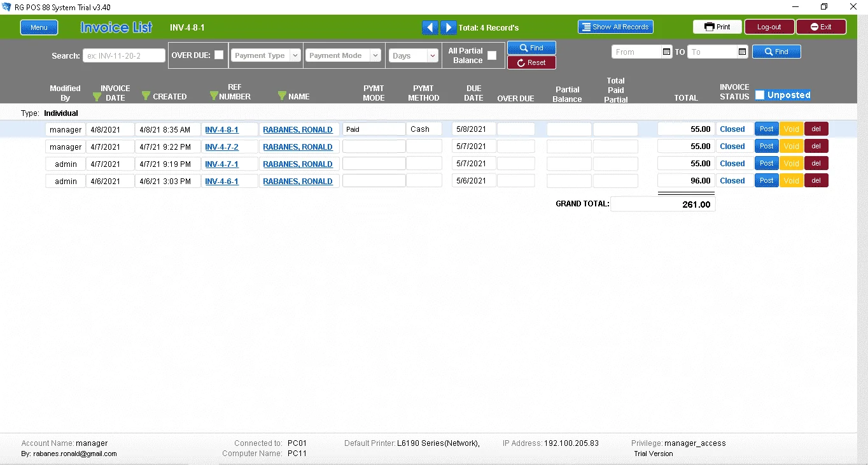Delete invoice INV-4-8-1

coord(816,129)
